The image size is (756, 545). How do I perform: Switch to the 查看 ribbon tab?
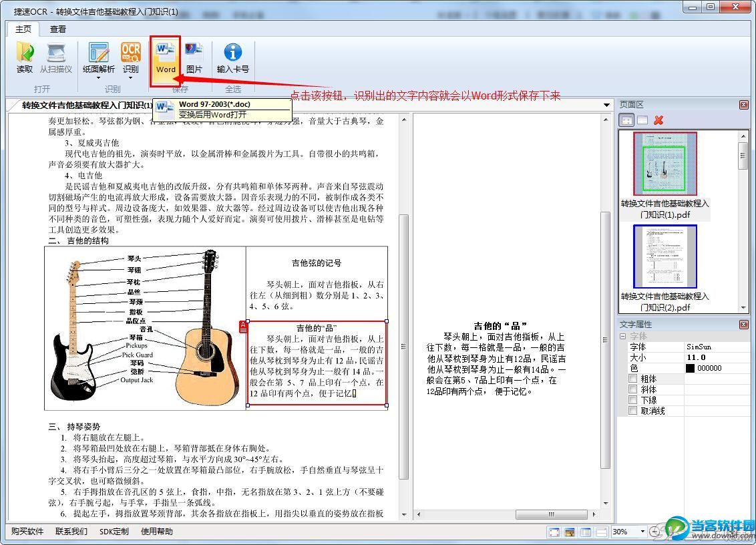click(58, 29)
